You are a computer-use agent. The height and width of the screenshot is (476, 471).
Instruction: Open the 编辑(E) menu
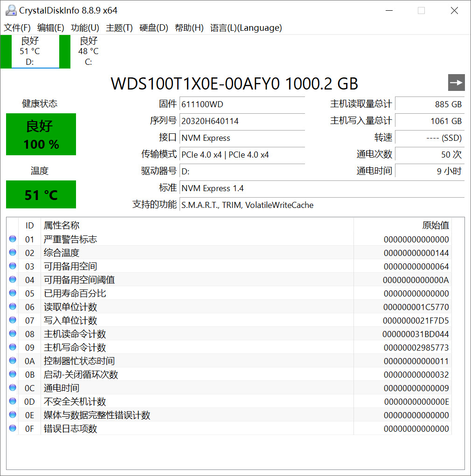coord(50,28)
